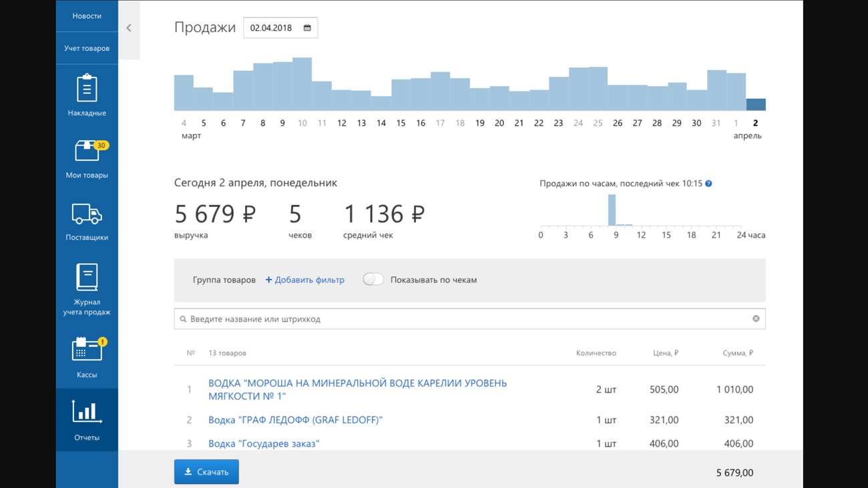868x488 pixels.
Task: Open the Накладные invoices section icon
Action: pyautogui.click(x=87, y=89)
